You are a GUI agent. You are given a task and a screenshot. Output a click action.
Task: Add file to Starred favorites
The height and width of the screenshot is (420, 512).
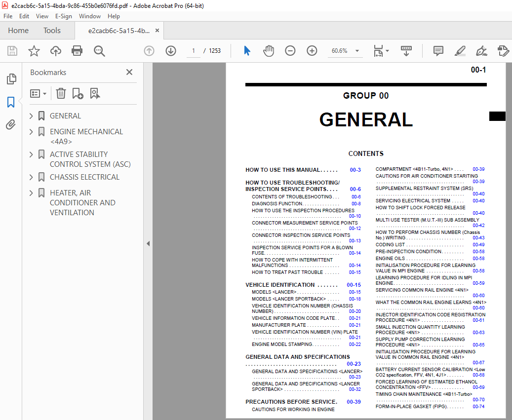click(x=34, y=51)
